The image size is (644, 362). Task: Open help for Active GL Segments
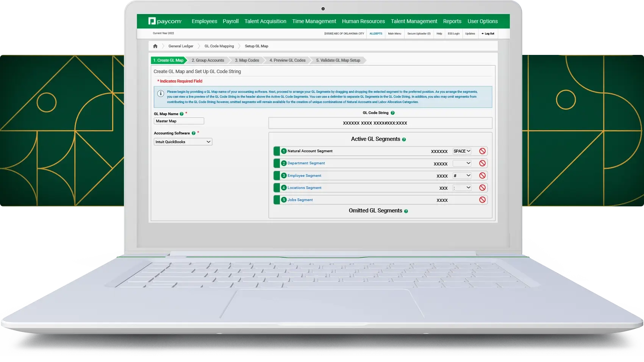pos(404,140)
